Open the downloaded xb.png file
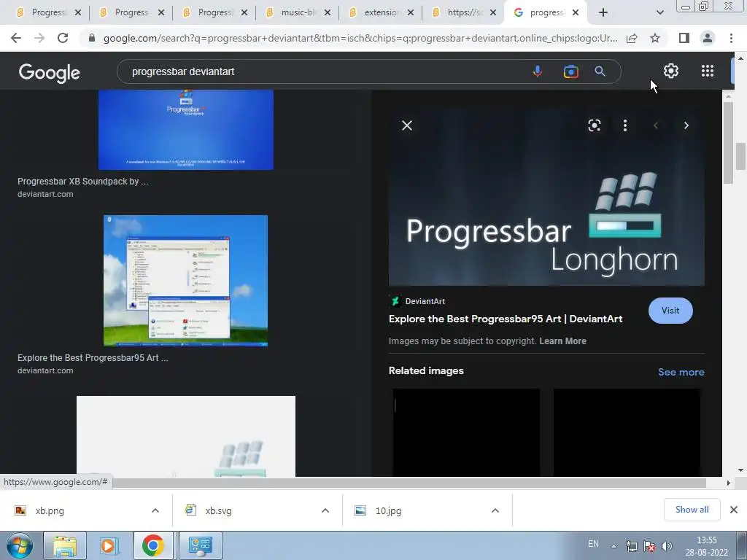The image size is (747, 560). 50,510
